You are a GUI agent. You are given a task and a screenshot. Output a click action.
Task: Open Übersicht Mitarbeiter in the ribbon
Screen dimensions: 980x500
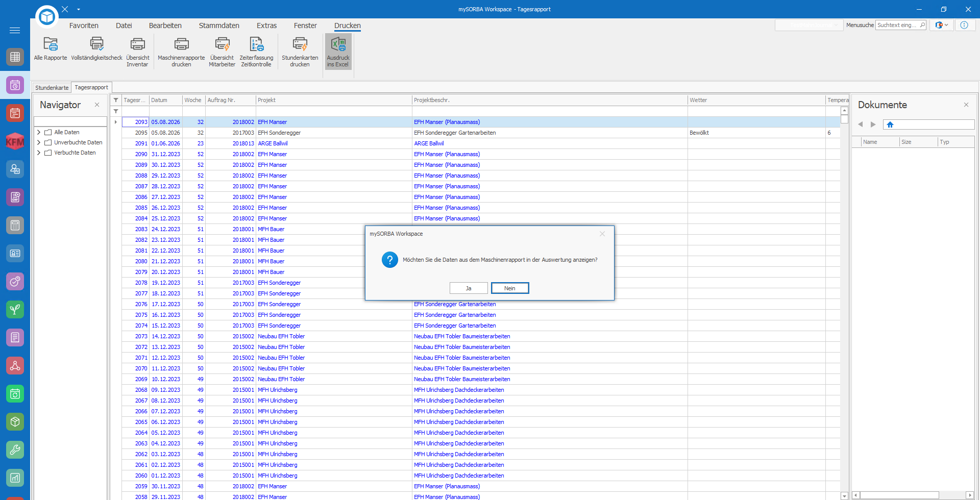tap(222, 52)
